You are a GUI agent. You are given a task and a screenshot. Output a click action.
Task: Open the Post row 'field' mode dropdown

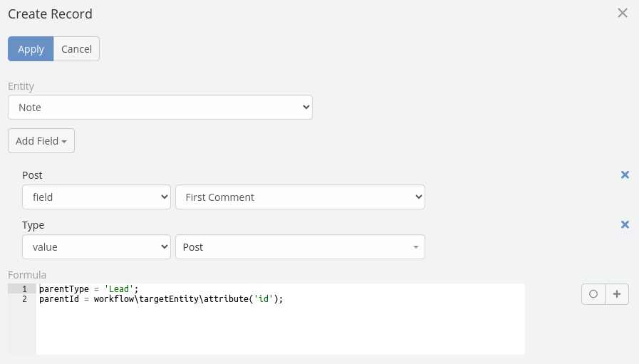[96, 197]
